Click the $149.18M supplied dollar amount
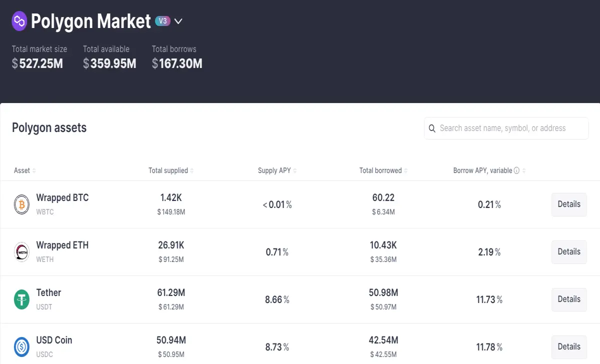600x364 pixels. pyautogui.click(x=171, y=212)
